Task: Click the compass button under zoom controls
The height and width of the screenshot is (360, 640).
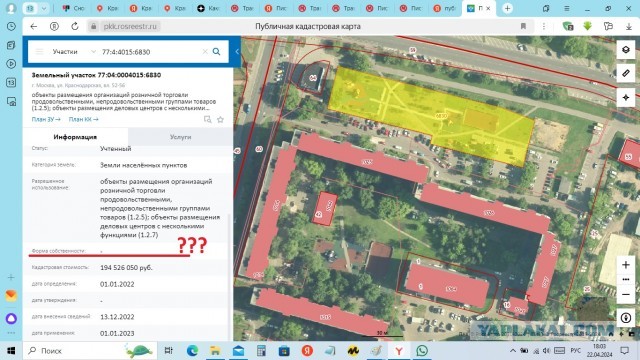Action: pyautogui.click(x=626, y=318)
